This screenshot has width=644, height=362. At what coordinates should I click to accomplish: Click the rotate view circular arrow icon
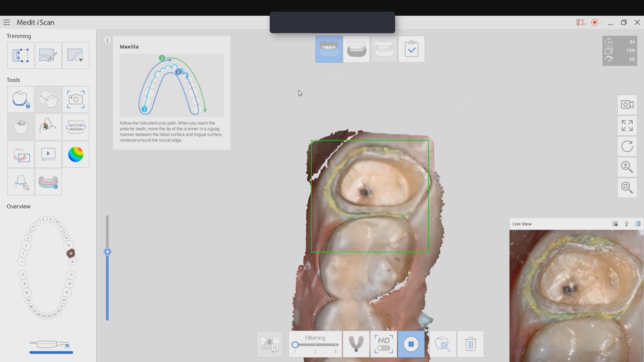627,146
